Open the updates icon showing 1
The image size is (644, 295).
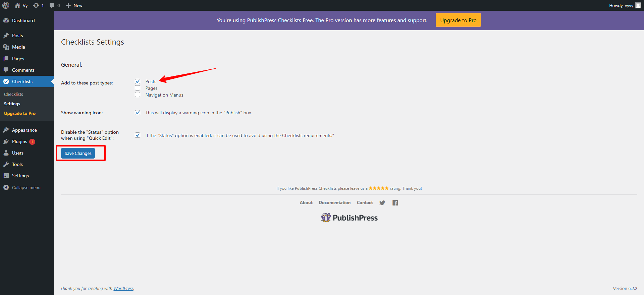pyautogui.click(x=36, y=5)
